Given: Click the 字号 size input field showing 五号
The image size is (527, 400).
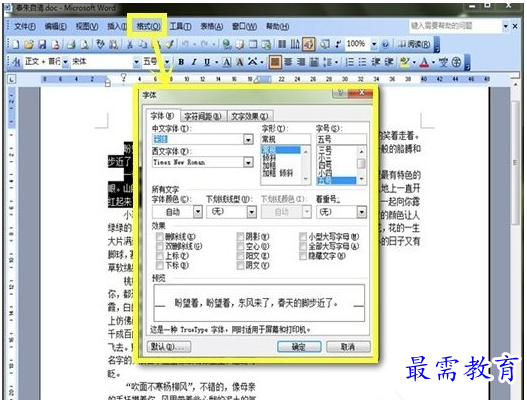Looking at the screenshot, I should (x=341, y=139).
